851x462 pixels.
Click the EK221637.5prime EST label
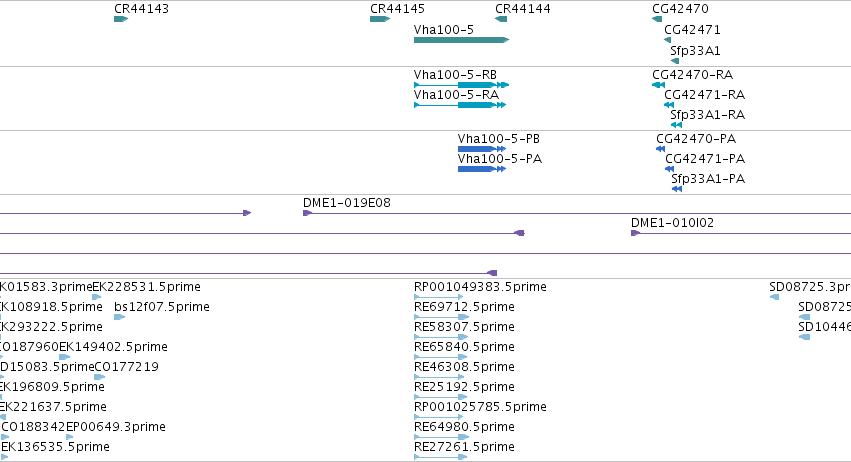(x=53, y=407)
